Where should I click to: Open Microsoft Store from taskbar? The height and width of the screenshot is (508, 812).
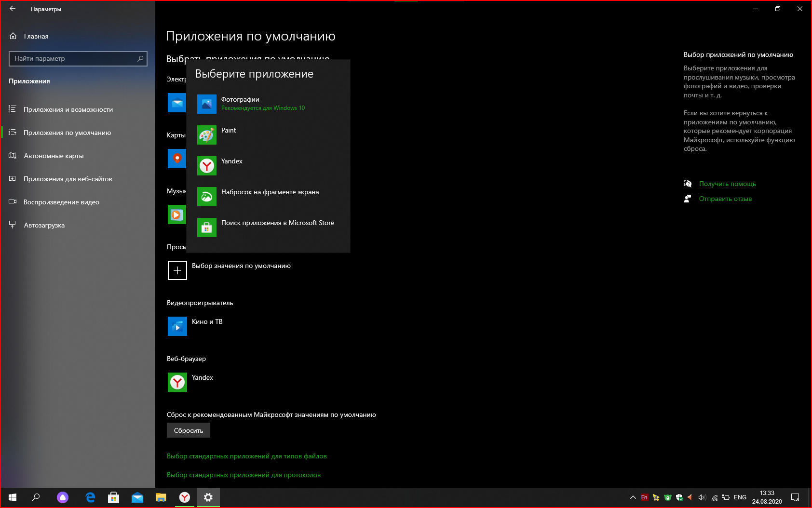[114, 497]
